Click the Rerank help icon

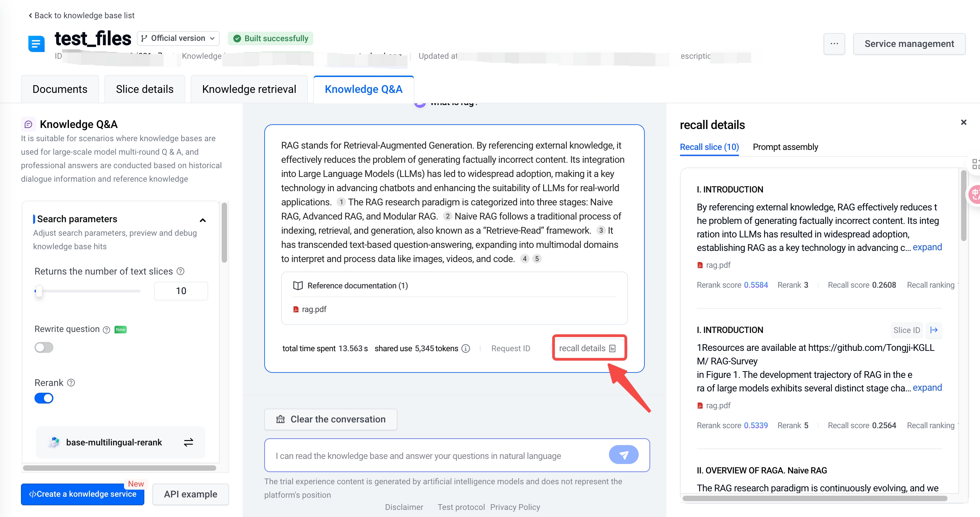tap(71, 382)
